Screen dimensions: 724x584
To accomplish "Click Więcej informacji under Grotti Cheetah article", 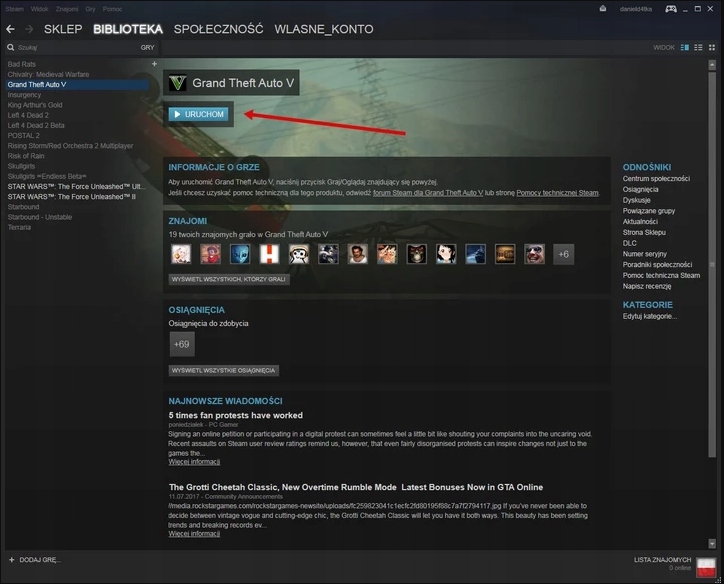I will [x=194, y=534].
